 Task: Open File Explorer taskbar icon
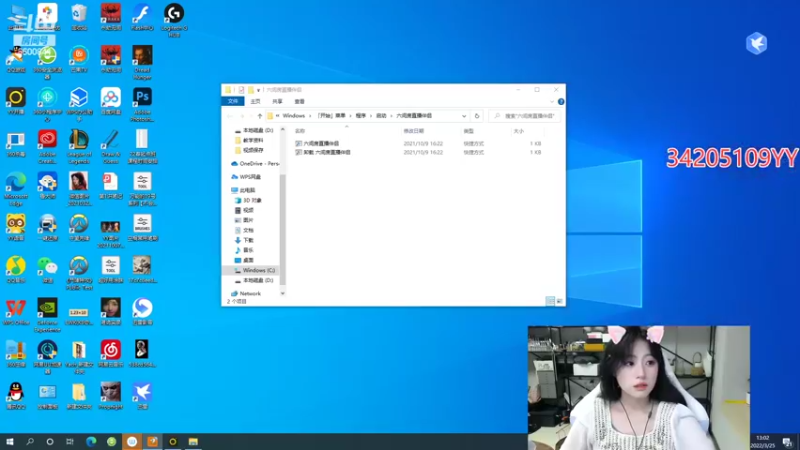click(193, 441)
